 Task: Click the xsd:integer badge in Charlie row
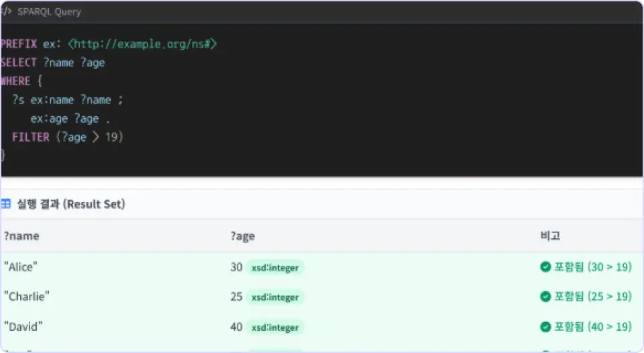tap(275, 297)
